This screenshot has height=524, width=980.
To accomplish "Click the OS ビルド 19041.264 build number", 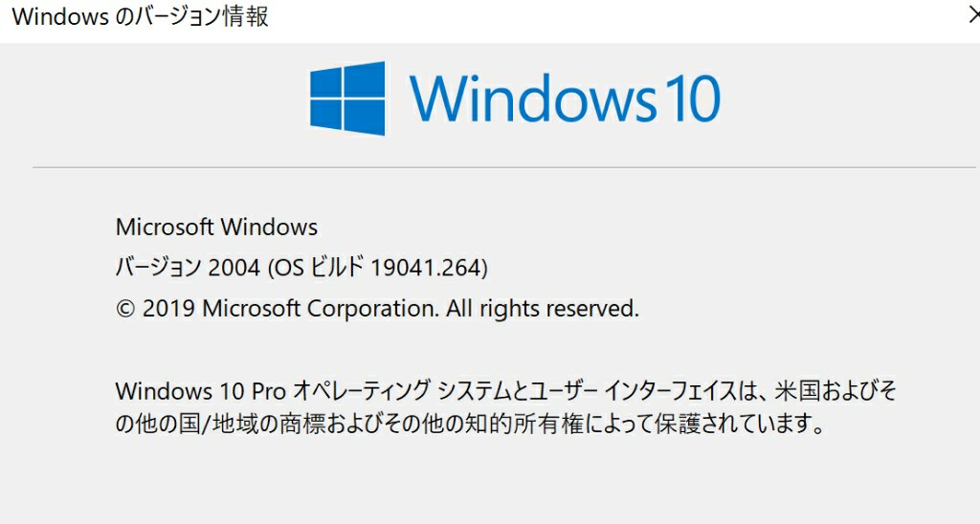I will point(379,268).
